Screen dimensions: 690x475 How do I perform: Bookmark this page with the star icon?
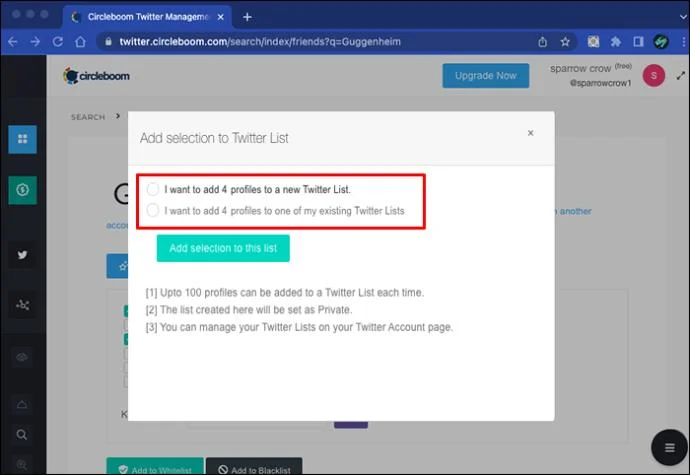tap(565, 42)
